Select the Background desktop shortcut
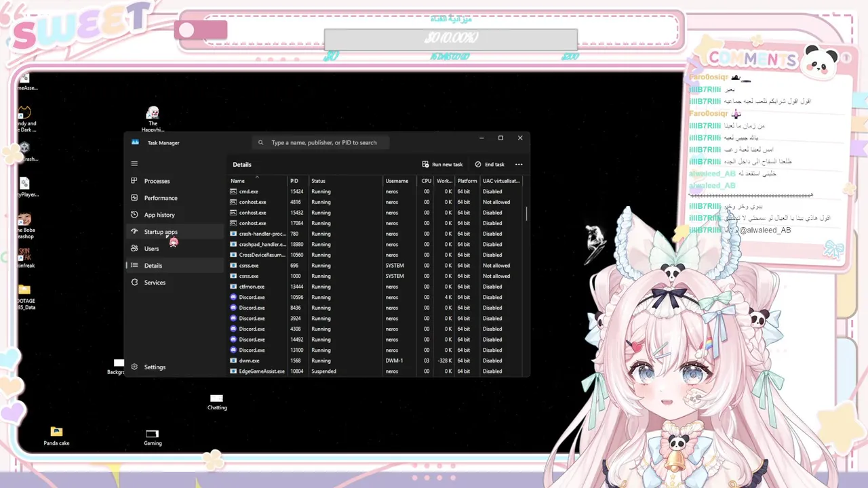Viewport: 868px width, 488px height. tap(117, 367)
